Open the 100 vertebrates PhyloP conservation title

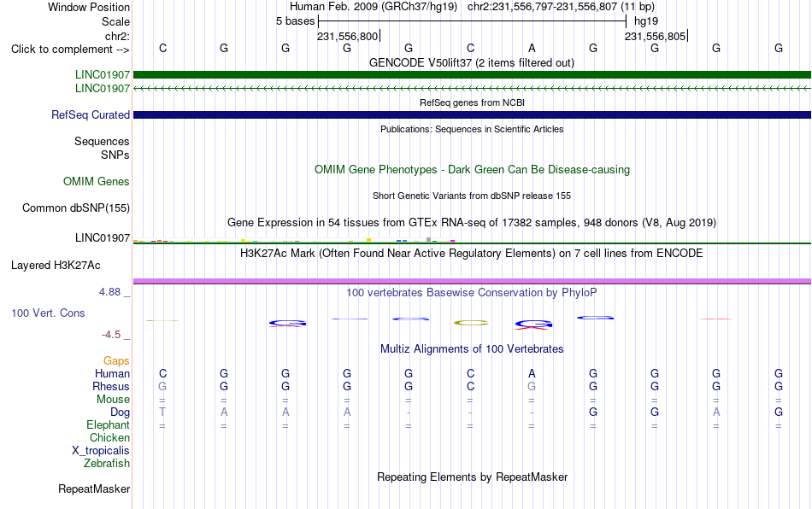[x=472, y=292]
